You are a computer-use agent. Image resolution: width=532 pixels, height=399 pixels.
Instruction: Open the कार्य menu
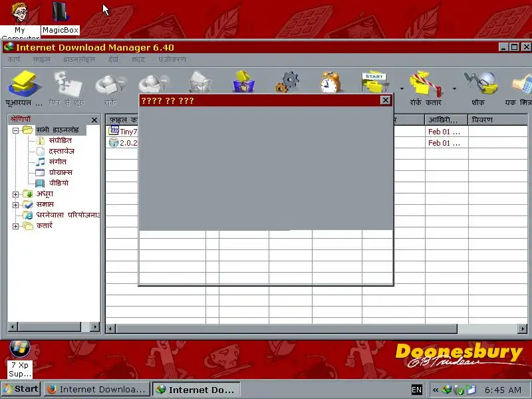click(x=13, y=59)
